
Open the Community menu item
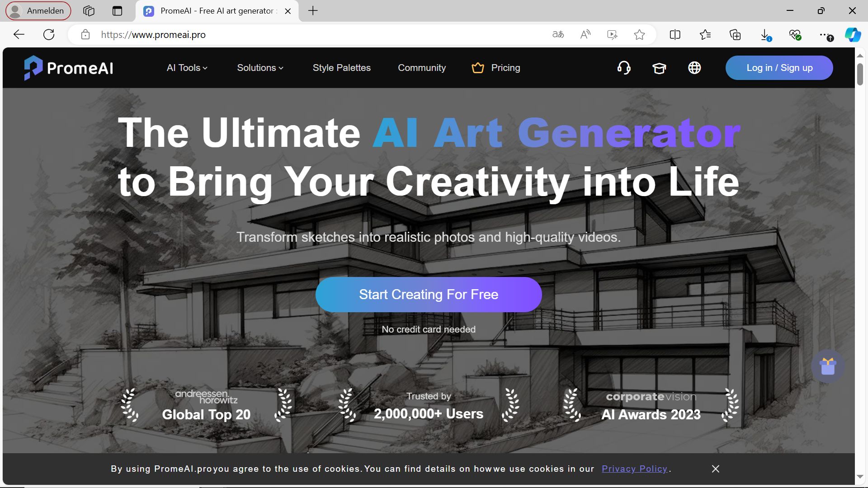pos(422,67)
